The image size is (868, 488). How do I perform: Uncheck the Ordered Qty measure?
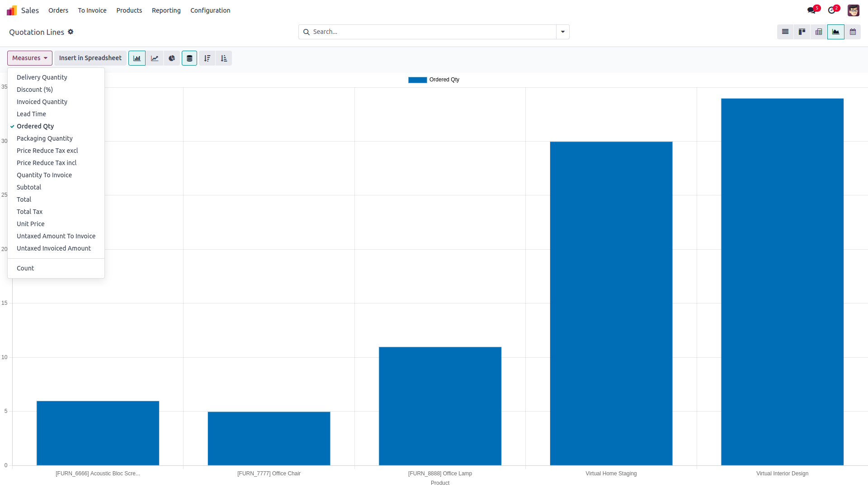(x=35, y=126)
